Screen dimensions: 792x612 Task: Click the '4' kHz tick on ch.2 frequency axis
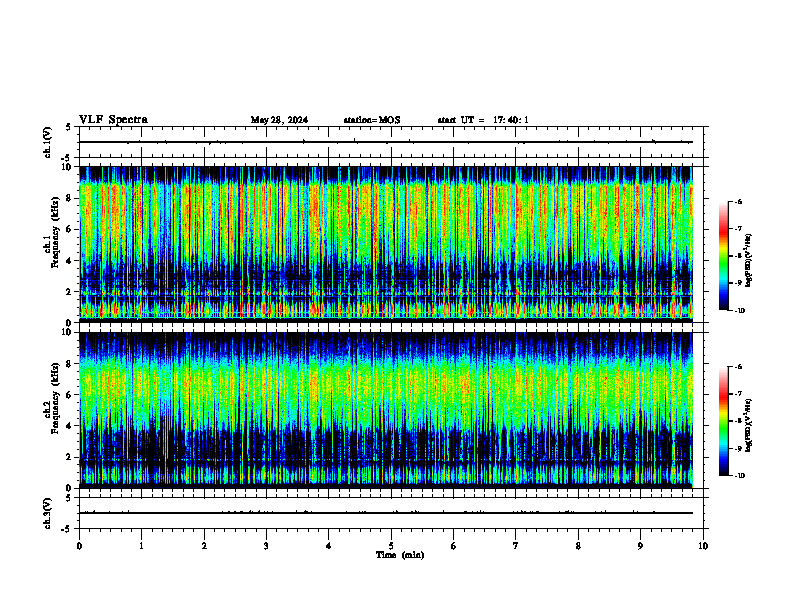pyautogui.click(x=69, y=426)
